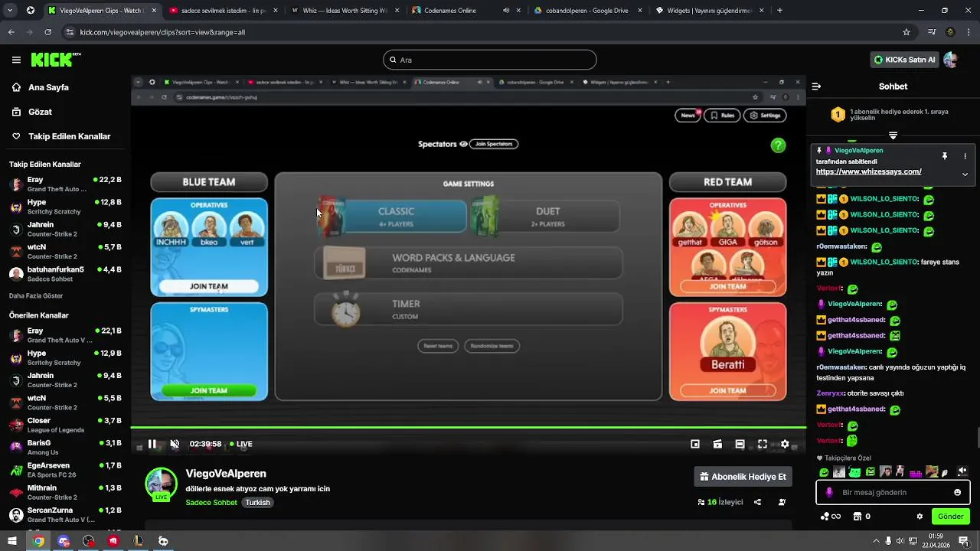Image resolution: width=980 pixels, height=551 pixels.
Task: Open the Kick hamburger sidebar menu
Action: [16, 60]
